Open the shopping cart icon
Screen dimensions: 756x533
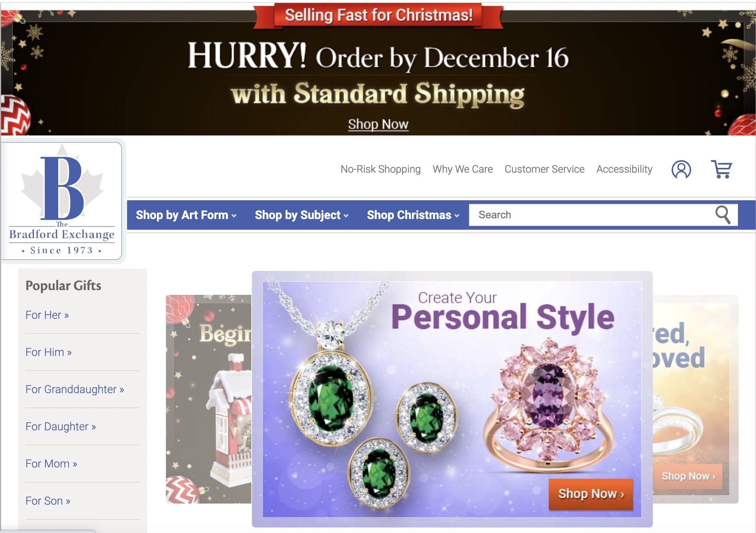(721, 169)
